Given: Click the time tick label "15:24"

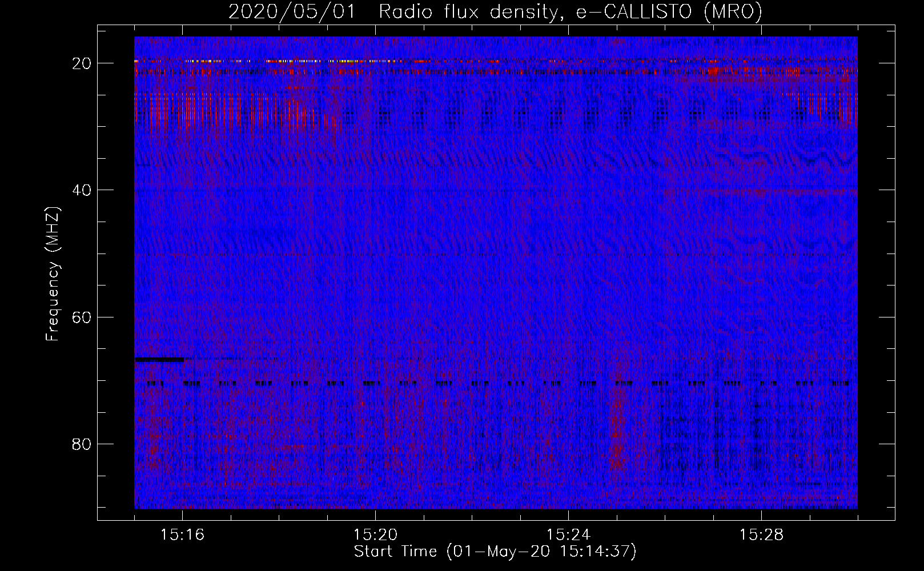Looking at the screenshot, I should [569, 535].
